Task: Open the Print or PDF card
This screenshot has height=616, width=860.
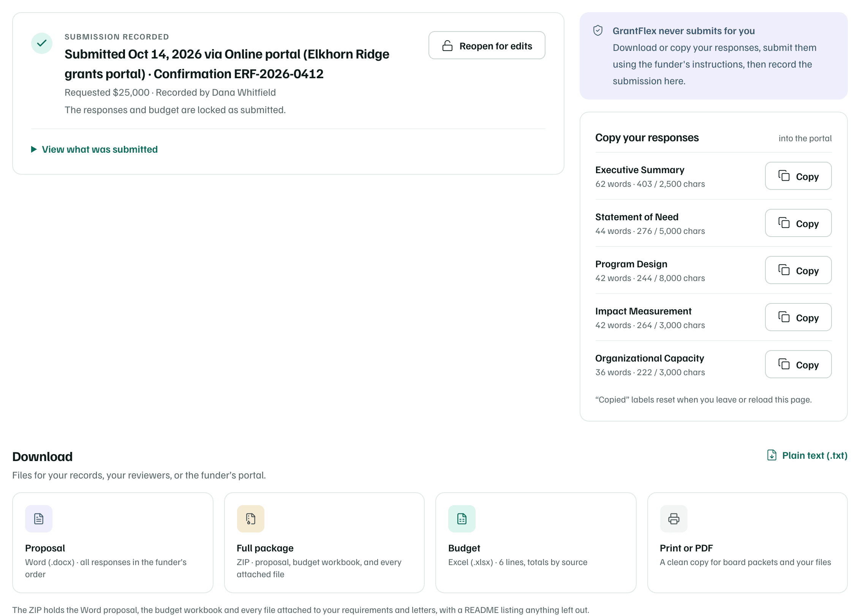Action: coord(748,543)
